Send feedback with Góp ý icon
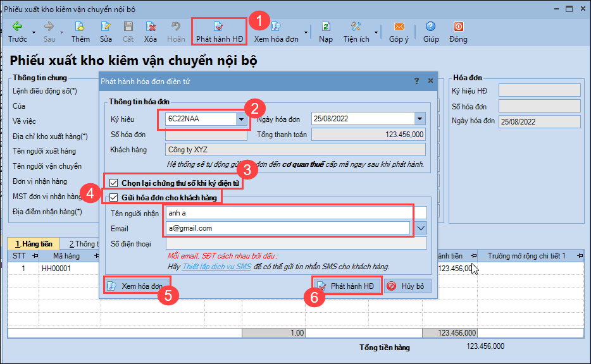The width and height of the screenshot is (591, 364). coord(399,27)
